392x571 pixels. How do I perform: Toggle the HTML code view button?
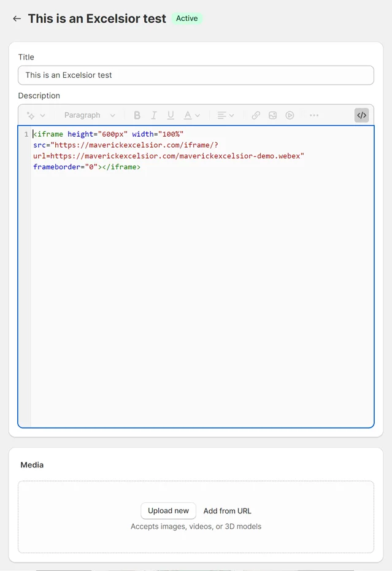click(x=361, y=115)
